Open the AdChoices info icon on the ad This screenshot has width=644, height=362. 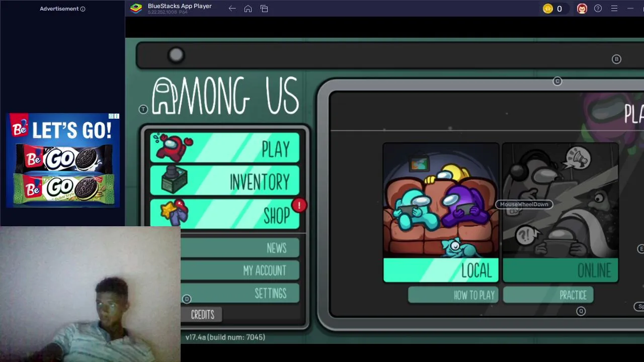point(111,116)
